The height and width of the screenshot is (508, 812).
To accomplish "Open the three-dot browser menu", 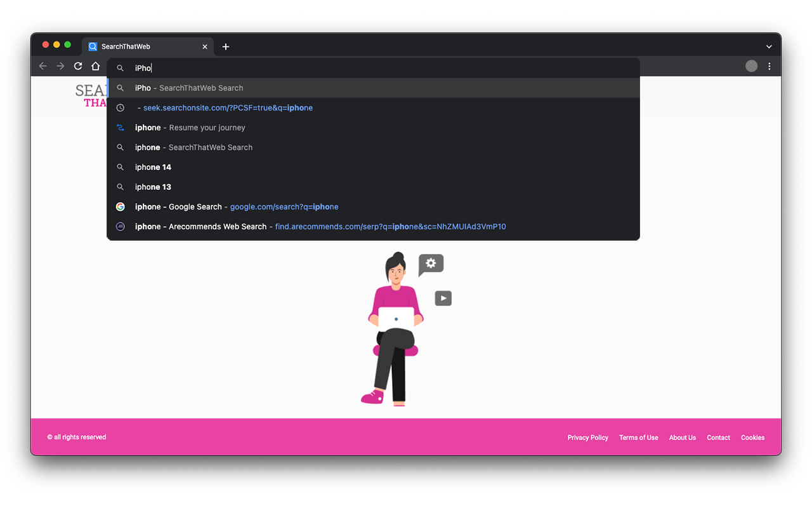I will 769,66.
